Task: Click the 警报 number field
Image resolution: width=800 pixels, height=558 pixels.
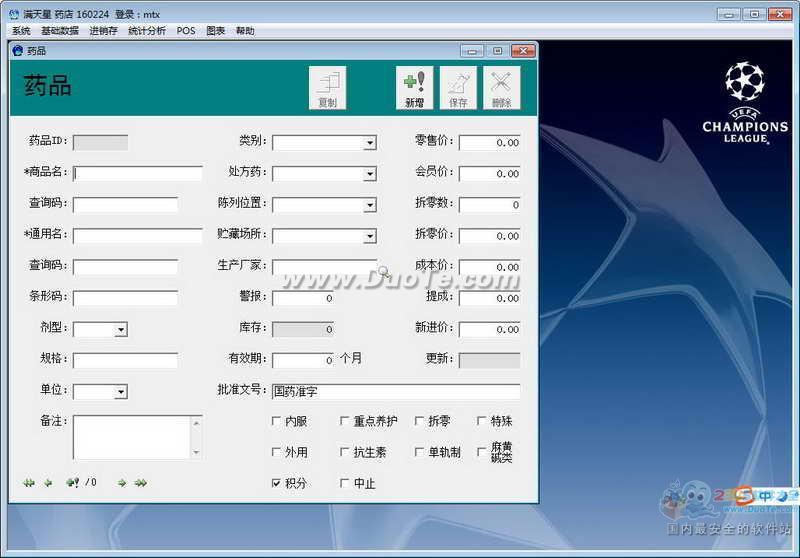Action: click(303, 298)
